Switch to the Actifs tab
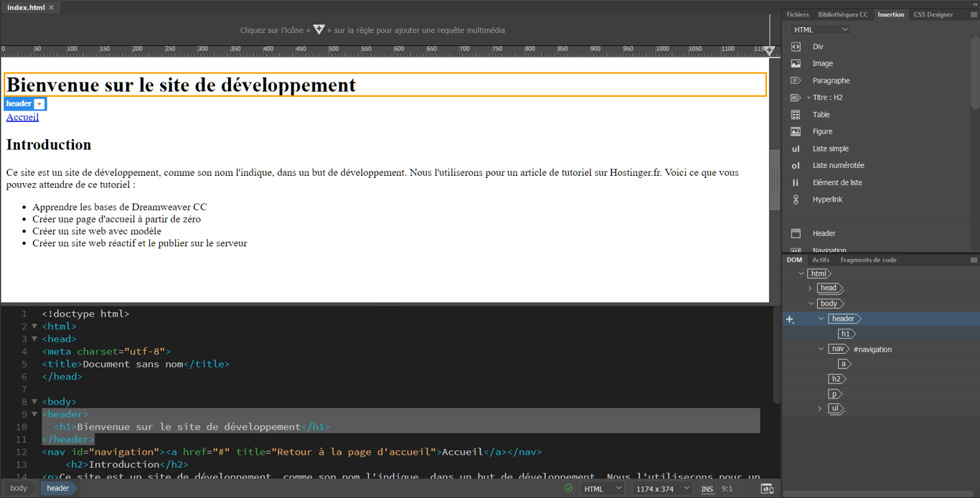 [x=821, y=260]
